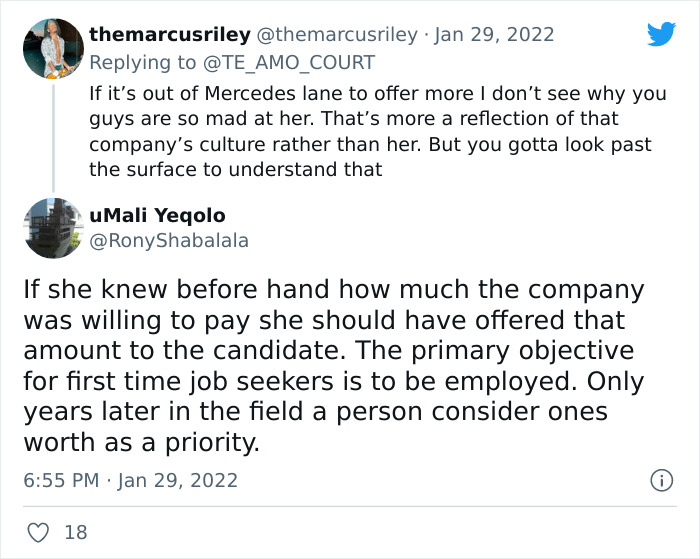Click the Twitter bird logo
The height and width of the screenshot is (559, 700).
661,34
